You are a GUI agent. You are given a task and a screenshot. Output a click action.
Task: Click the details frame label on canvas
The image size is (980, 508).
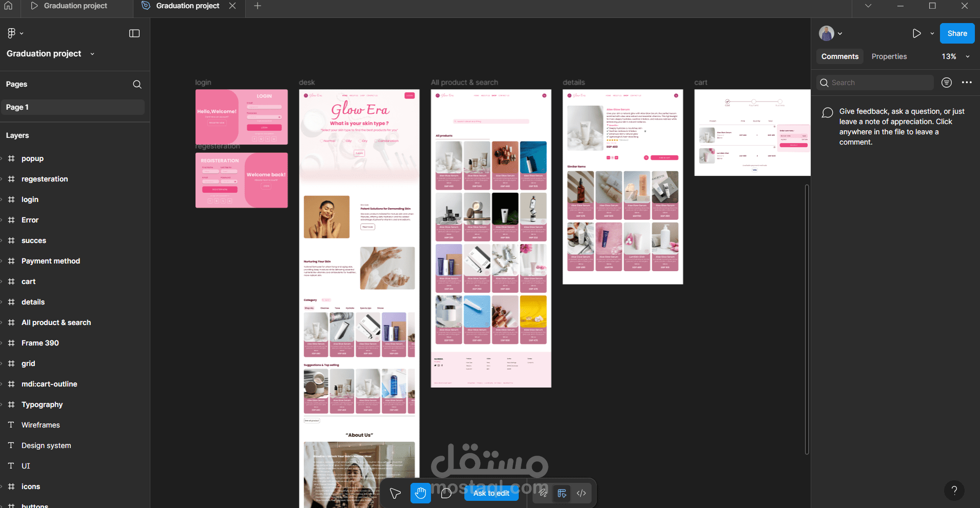pos(574,83)
